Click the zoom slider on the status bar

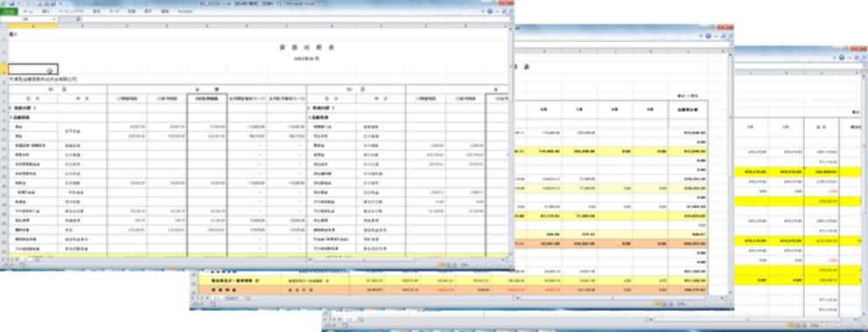pyautogui.click(x=488, y=265)
